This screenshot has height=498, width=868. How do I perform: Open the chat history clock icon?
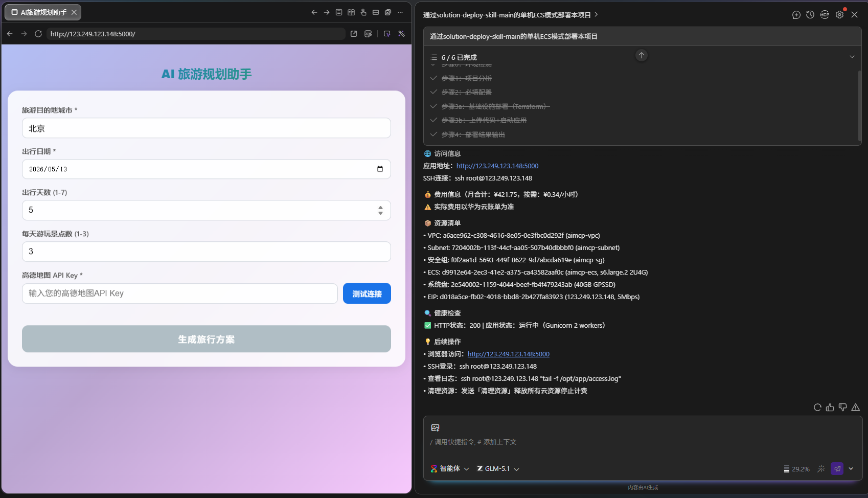click(810, 15)
